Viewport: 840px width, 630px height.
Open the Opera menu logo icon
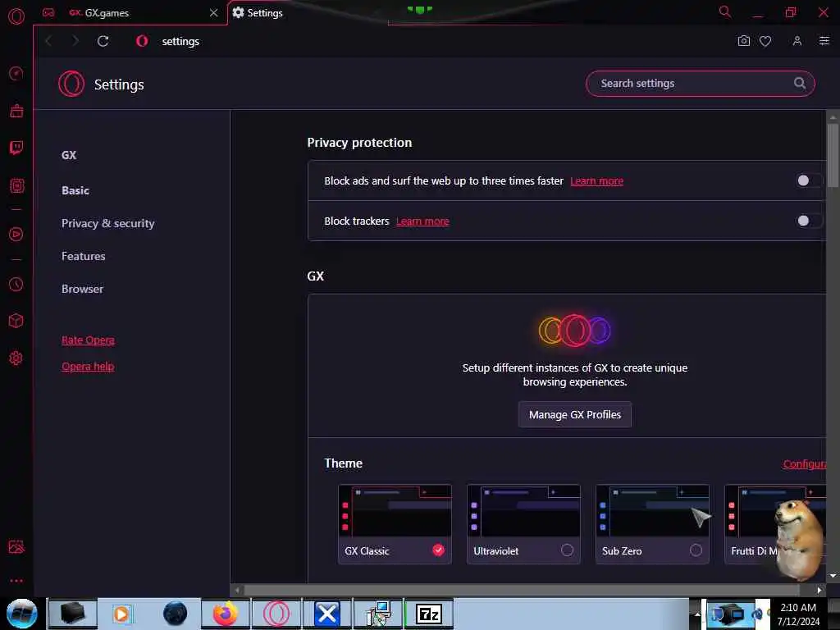coord(16,16)
